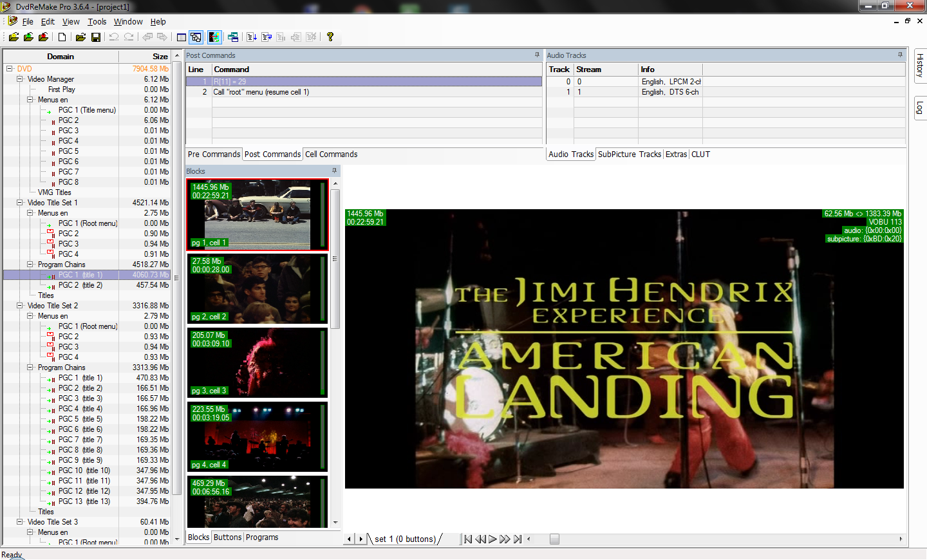Pin the Audio Tracks panel
The width and height of the screenshot is (927, 560).
[900, 55]
